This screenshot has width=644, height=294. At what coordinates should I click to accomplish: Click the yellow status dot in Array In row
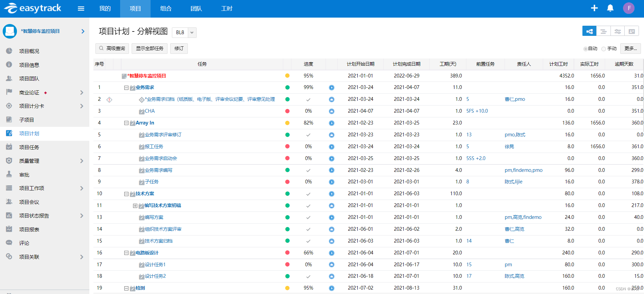[x=287, y=123]
